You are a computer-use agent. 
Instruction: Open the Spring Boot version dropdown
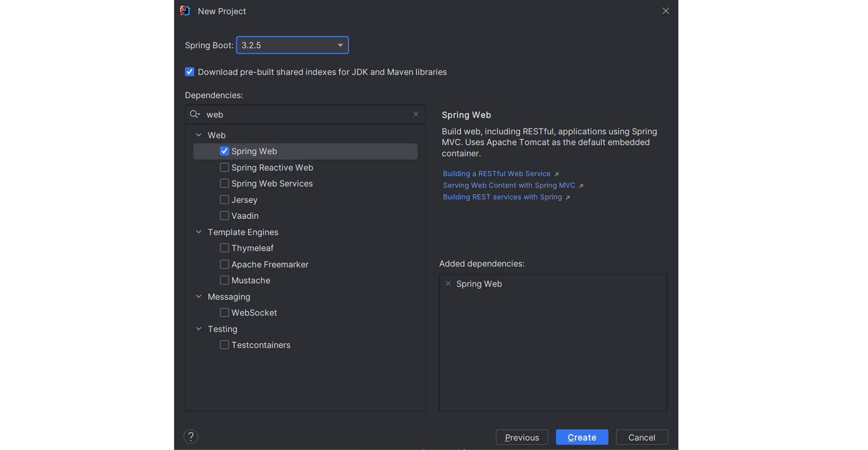pyautogui.click(x=292, y=45)
